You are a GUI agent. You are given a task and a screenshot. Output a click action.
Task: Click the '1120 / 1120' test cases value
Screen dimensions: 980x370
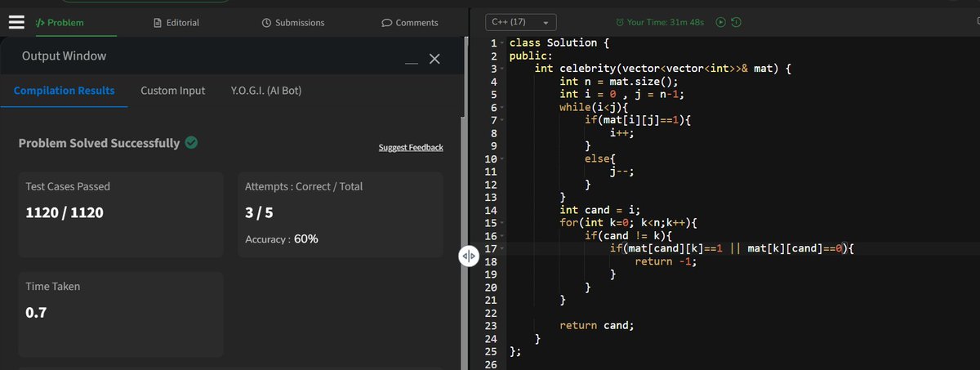pyautogui.click(x=65, y=213)
